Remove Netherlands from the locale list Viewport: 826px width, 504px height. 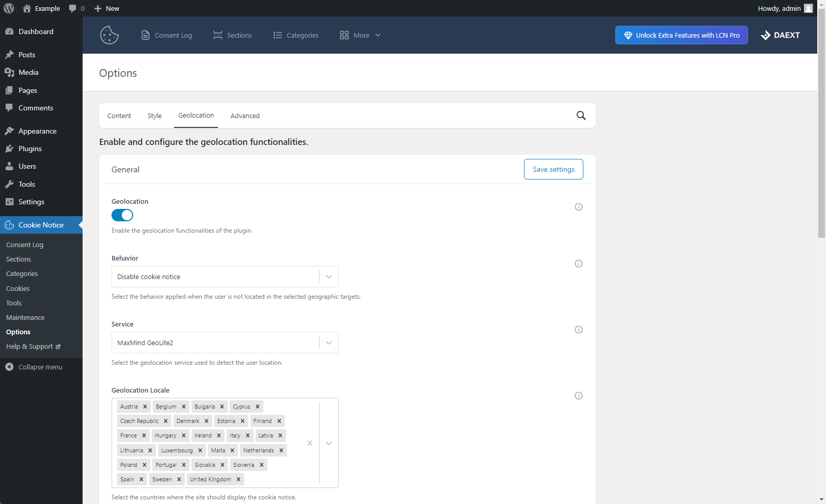(x=281, y=450)
